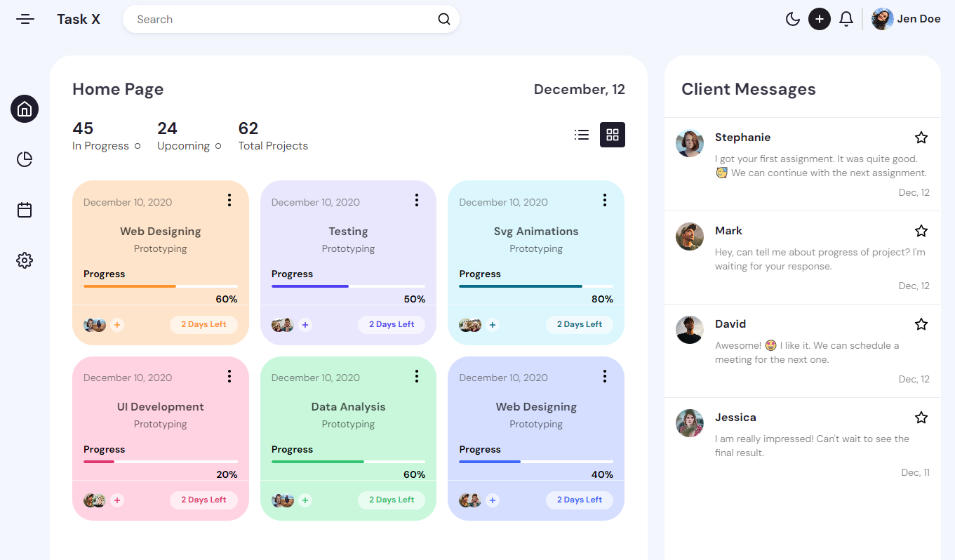955x560 pixels.
Task: Open the Jen Doe profile menu
Action: (x=906, y=19)
